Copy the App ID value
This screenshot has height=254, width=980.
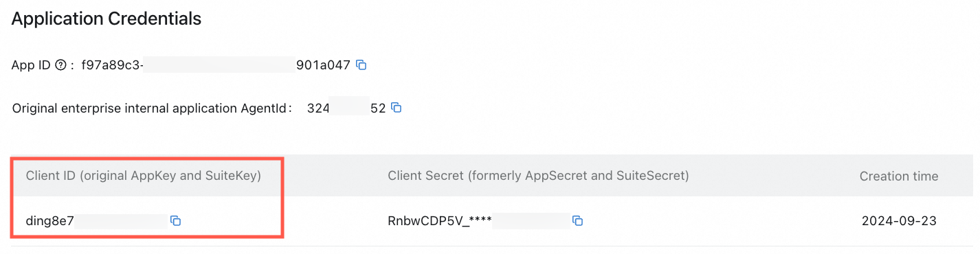361,65
